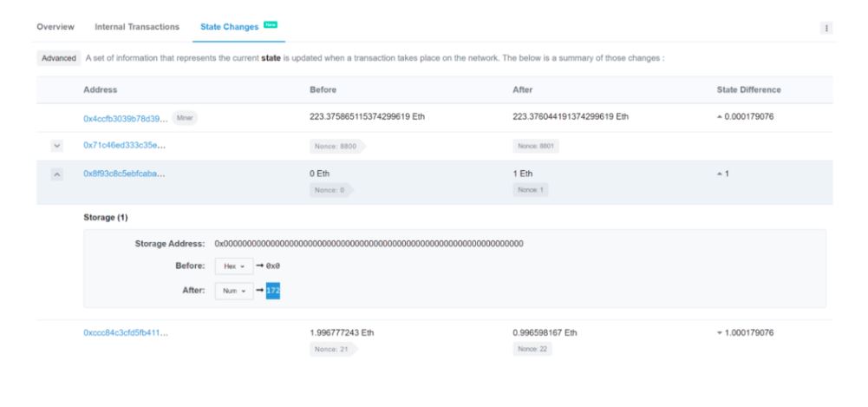868x407 pixels.
Task: Collapse the 0x8f93c8c5ebfcaba row
Action: 56,174
